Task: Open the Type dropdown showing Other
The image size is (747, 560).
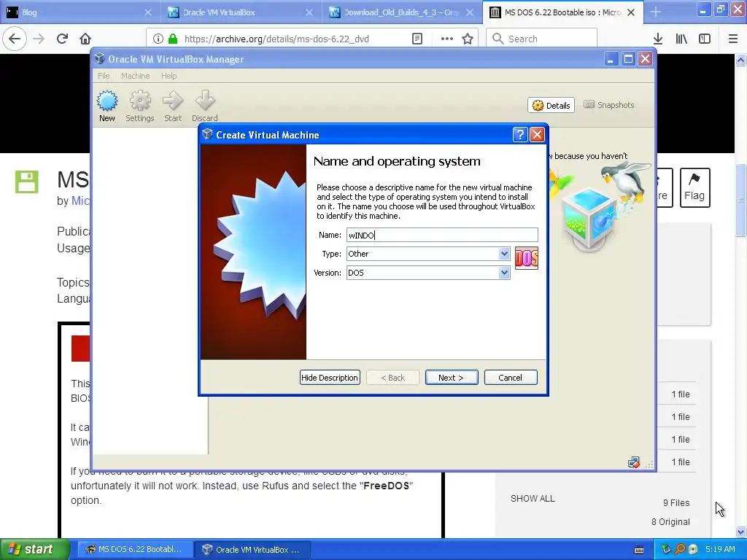Action: pyautogui.click(x=428, y=254)
